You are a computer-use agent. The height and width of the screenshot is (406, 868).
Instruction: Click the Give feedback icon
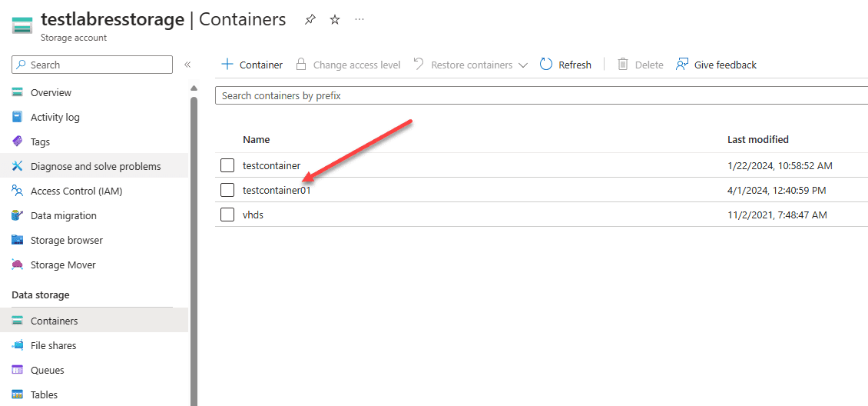click(682, 65)
